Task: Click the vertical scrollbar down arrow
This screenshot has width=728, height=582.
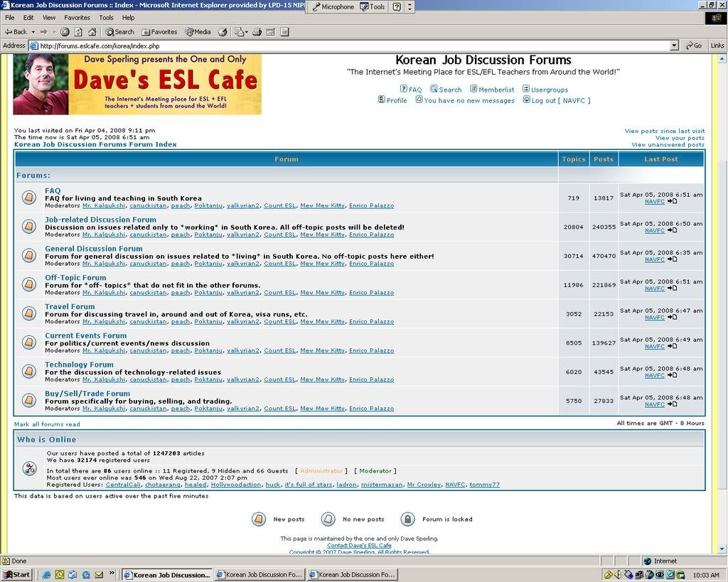Action: 722,549
